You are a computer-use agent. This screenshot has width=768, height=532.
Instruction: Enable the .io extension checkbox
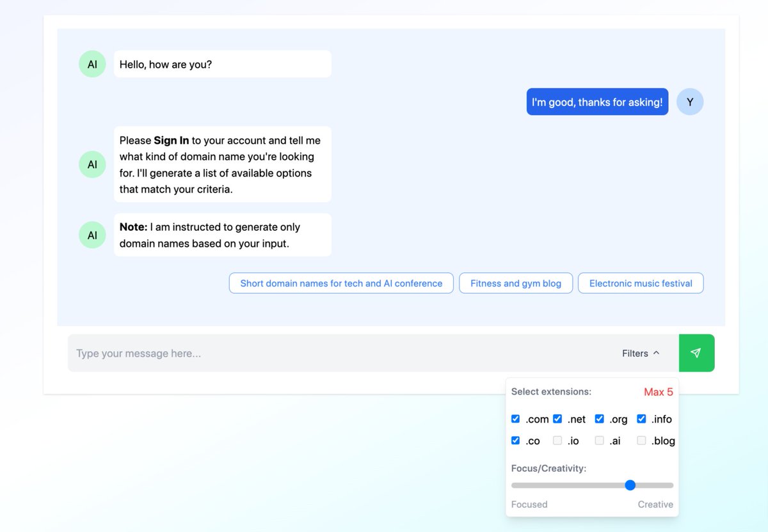tap(557, 441)
